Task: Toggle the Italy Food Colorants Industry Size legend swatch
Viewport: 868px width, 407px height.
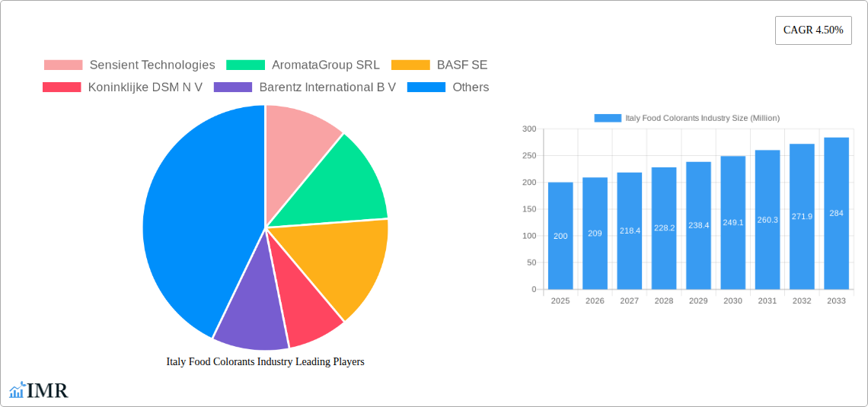Action: pyautogui.click(x=608, y=118)
